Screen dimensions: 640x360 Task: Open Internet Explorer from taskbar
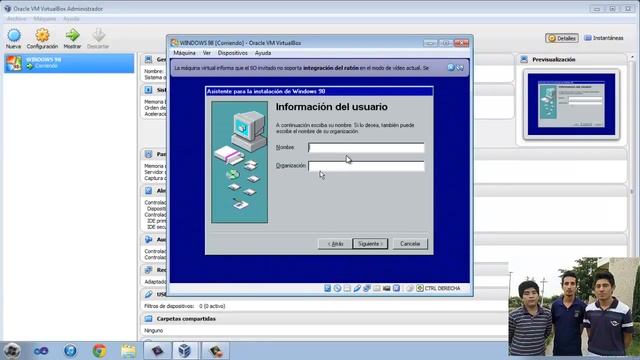[x=70, y=351]
